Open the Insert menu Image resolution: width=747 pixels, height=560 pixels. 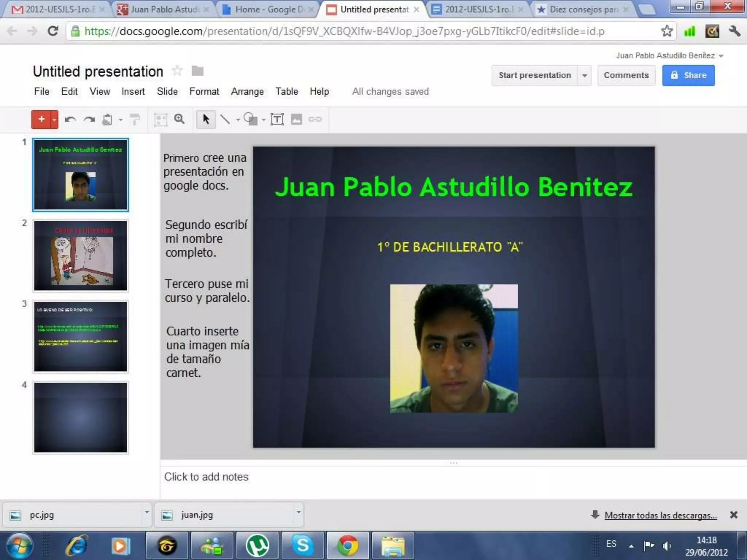coord(133,92)
